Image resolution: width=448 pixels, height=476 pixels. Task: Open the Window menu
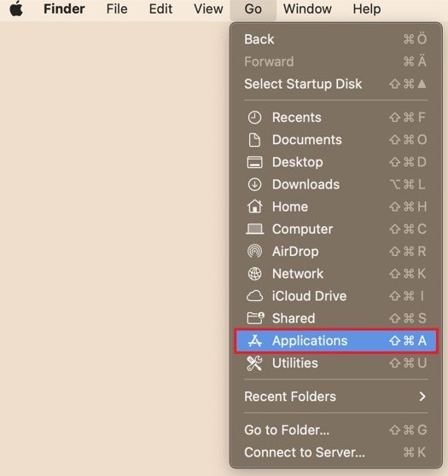click(307, 9)
